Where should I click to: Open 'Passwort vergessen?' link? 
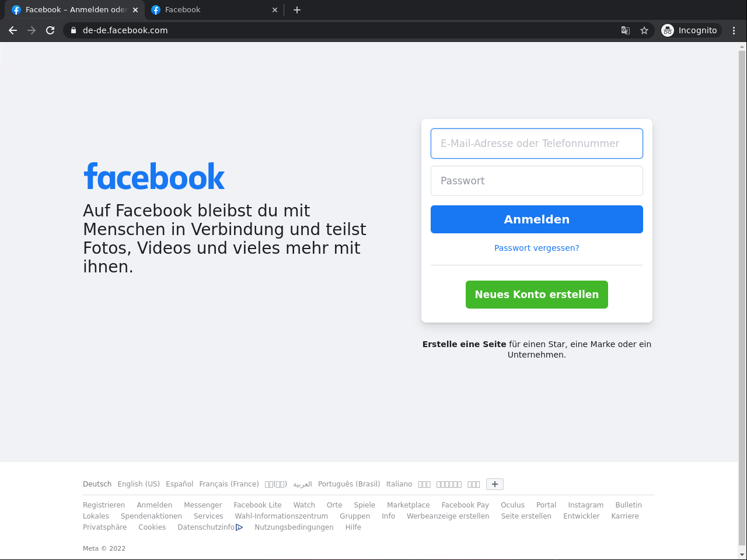(x=537, y=248)
